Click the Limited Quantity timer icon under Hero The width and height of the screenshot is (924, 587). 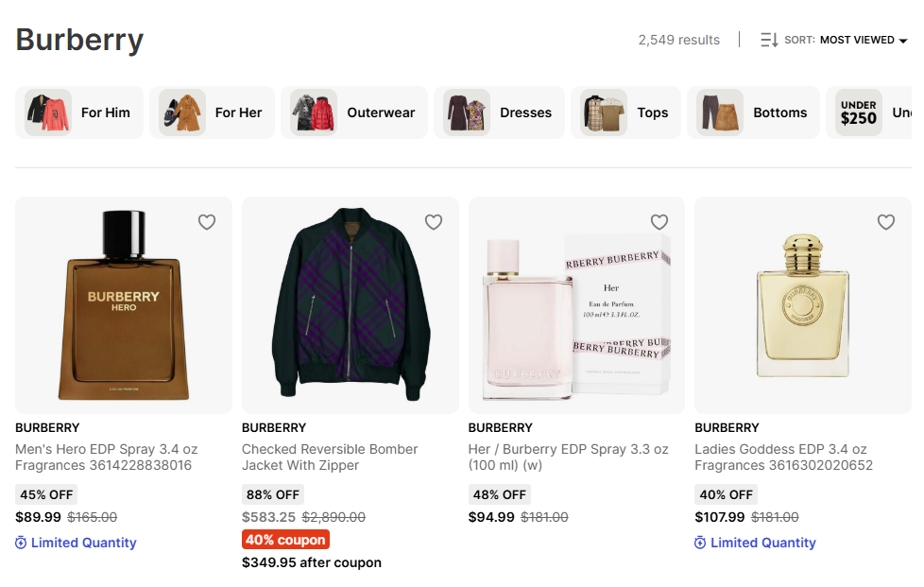22,543
